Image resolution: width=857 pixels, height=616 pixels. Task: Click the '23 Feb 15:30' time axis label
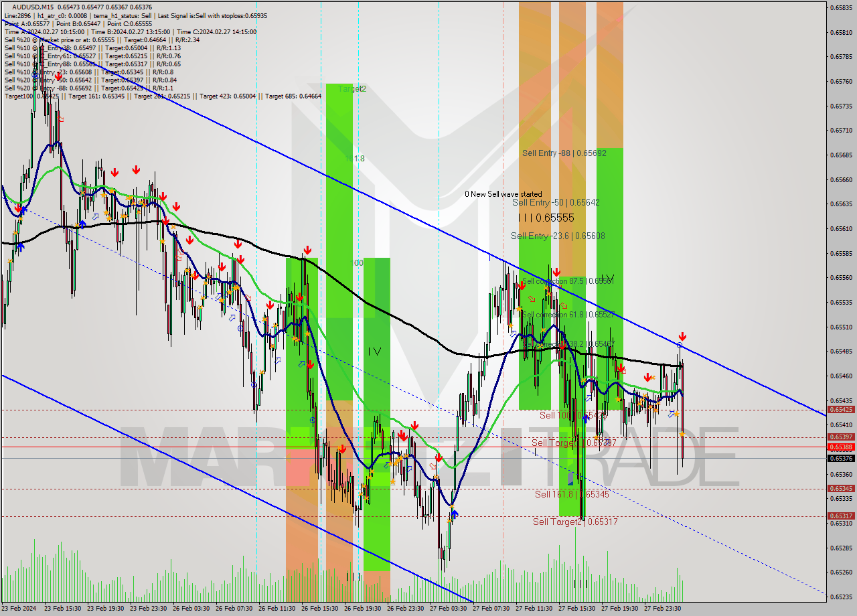coord(63,609)
